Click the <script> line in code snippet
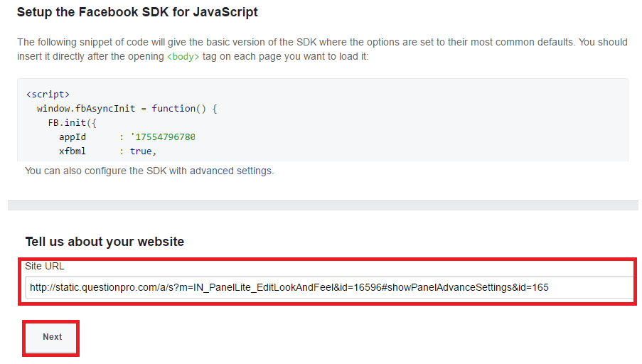This screenshot has width=642, height=364. click(48, 94)
